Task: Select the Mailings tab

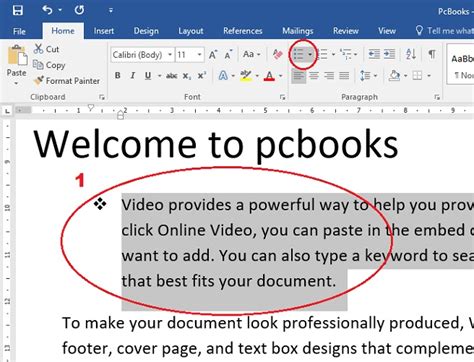Action: tap(298, 31)
